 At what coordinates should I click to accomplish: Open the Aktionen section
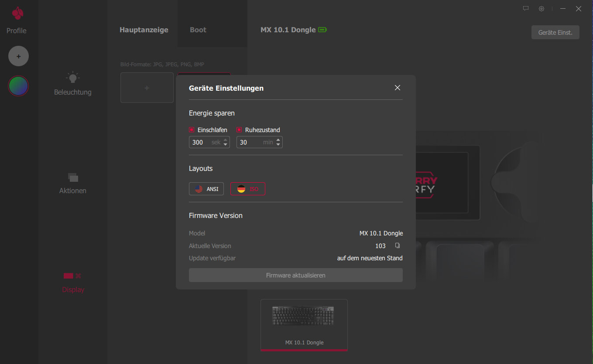click(73, 183)
